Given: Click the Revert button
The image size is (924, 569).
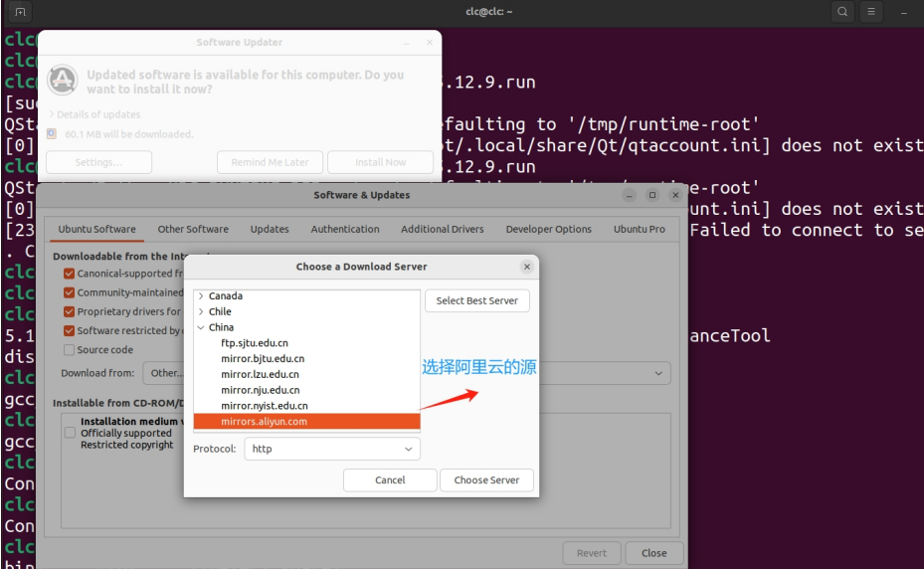Looking at the screenshot, I should (592, 553).
